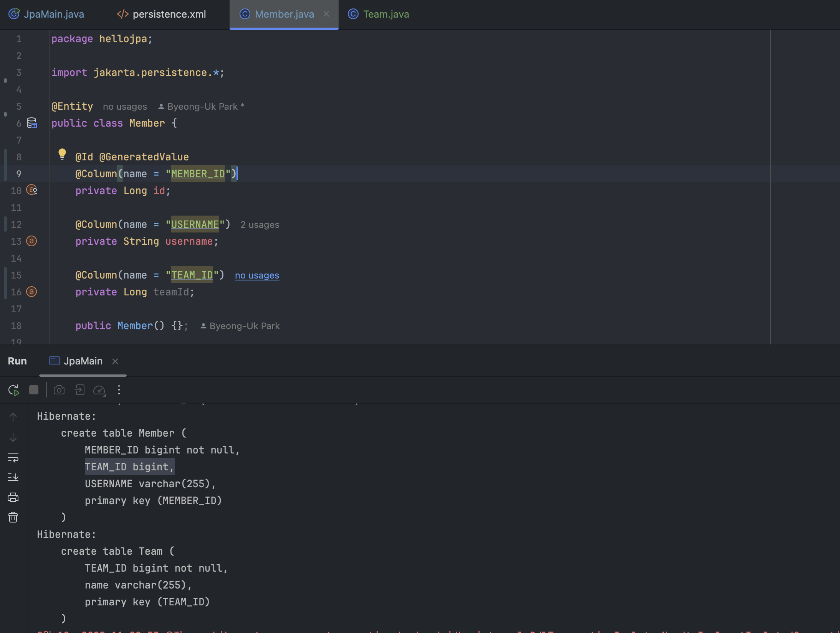Toggle scroll to end of console

click(x=13, y=477)
